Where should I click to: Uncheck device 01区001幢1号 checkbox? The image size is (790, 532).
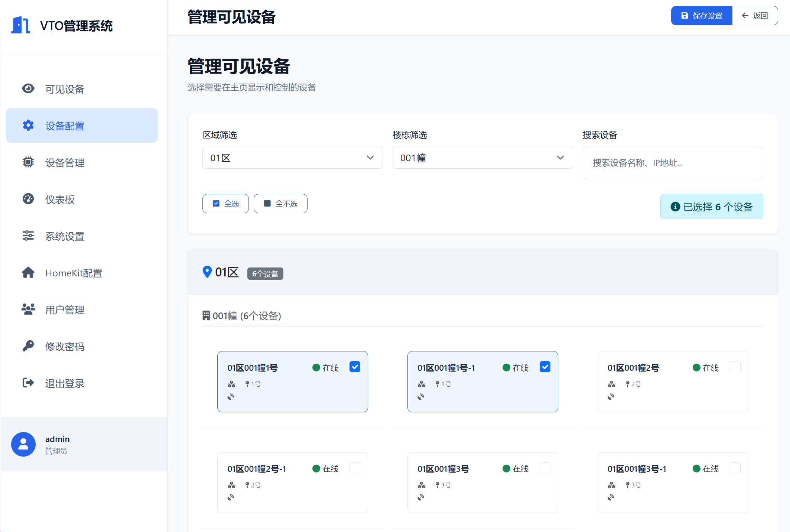tap(355, 367)
